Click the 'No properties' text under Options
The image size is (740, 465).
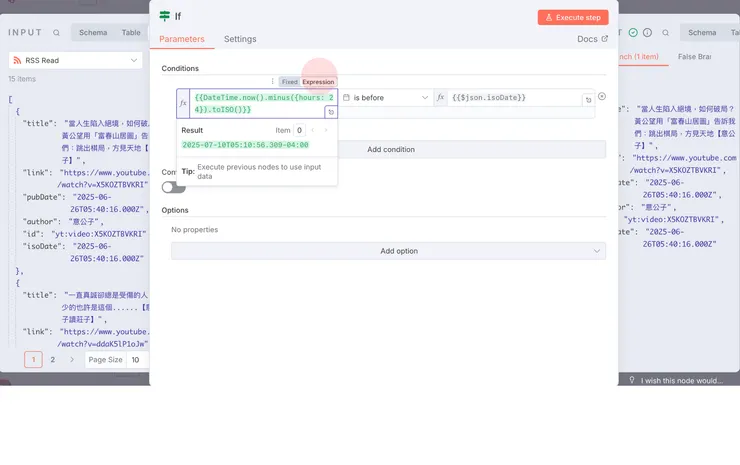pos(194,229)
